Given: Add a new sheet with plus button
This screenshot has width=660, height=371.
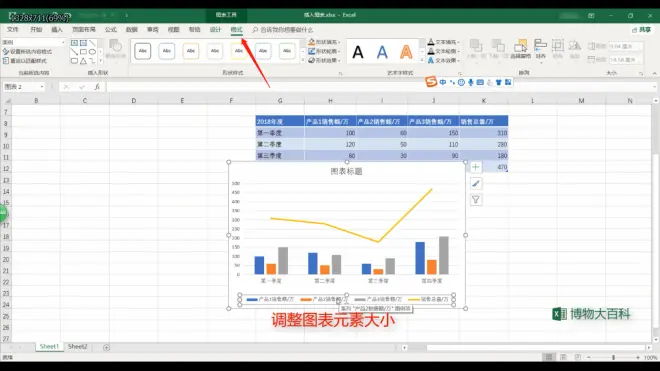Looking at the screenshot, I should click(106, 347).
